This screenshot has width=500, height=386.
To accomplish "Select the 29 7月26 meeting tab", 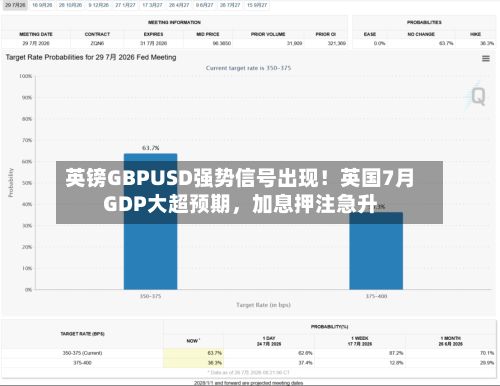I will coord(15,5).
